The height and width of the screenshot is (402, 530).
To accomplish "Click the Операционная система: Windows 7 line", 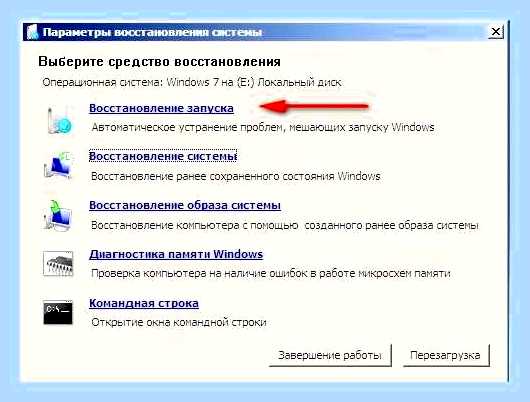I will point(192,82).
